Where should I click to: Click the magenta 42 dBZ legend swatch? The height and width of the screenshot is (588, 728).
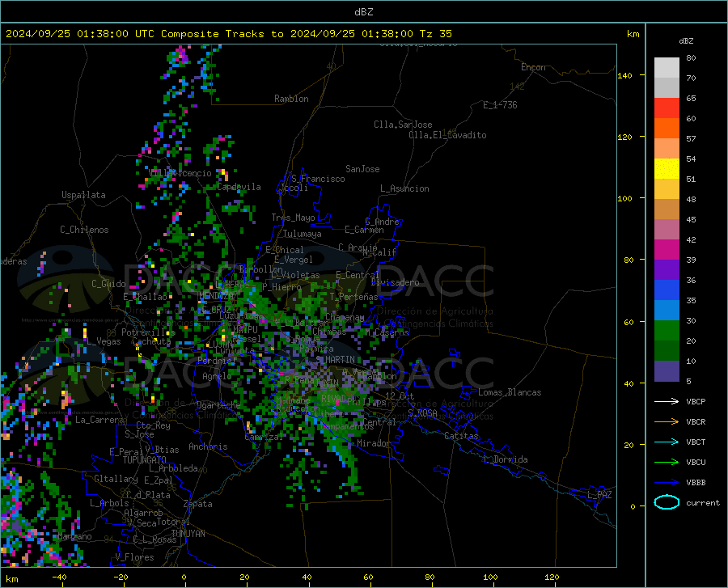[667, 250]
